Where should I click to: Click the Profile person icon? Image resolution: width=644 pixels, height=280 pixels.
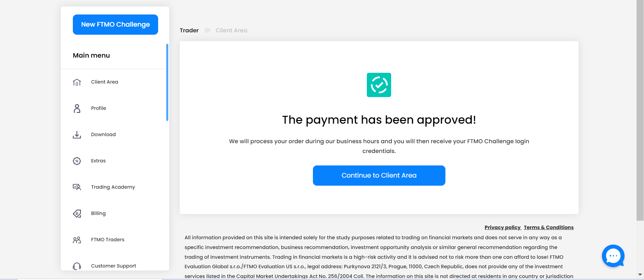pyautogui.click(x=77, y=108)
